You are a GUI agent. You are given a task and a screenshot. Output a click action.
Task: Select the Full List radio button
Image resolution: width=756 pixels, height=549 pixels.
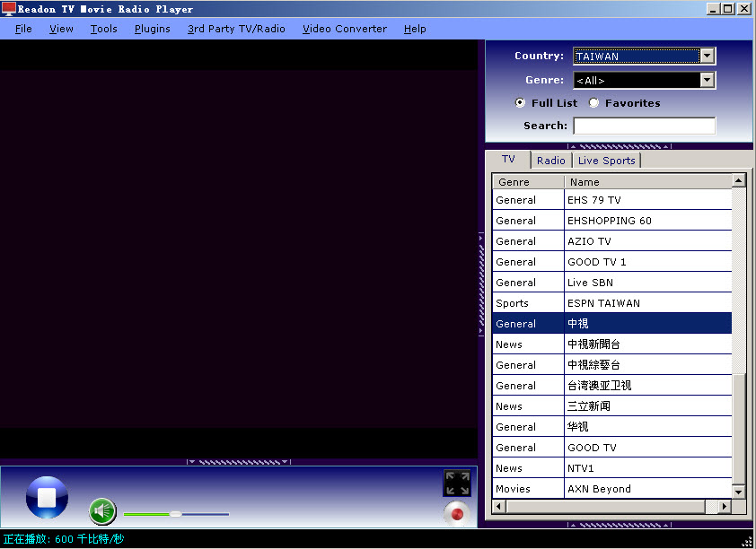(520, 102)
